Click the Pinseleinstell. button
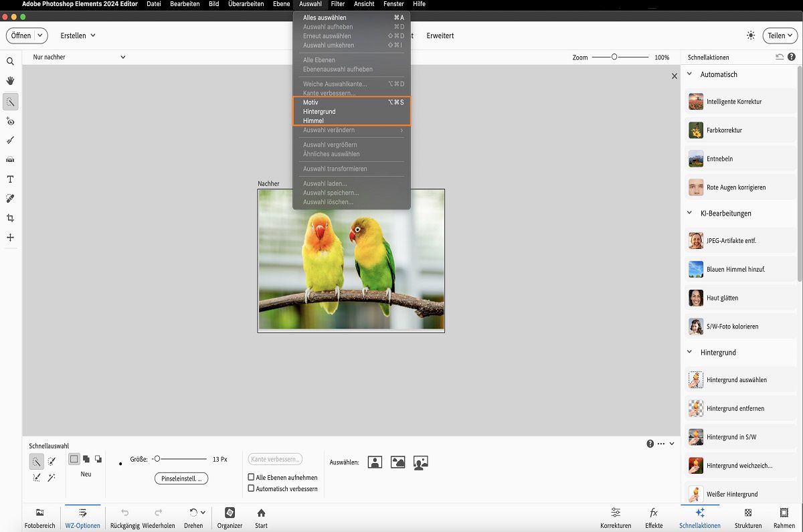Screen dimensions: 803x532 pos(181,478)
